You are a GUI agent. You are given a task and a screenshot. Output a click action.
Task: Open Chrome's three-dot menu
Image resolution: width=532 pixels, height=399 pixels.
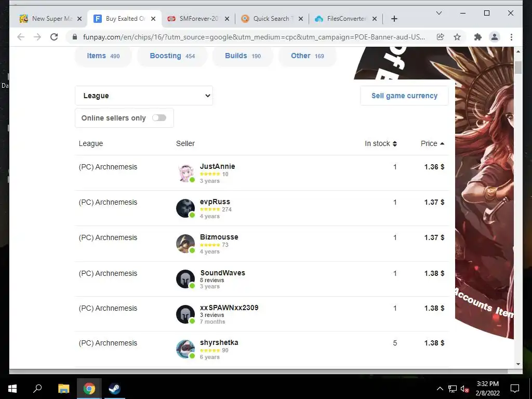[x=511, y=37]
